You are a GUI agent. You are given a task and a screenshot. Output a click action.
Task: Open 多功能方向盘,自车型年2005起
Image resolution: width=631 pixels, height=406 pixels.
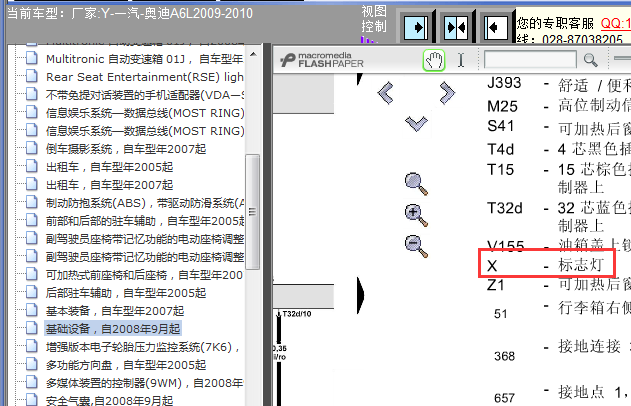click(x=126, y=365)
